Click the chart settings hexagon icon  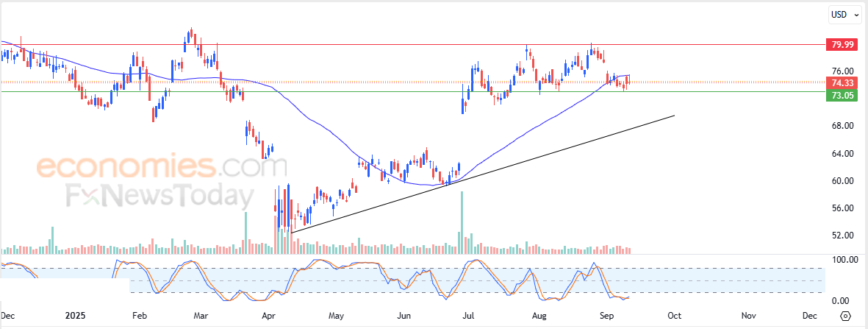(845, 316)
